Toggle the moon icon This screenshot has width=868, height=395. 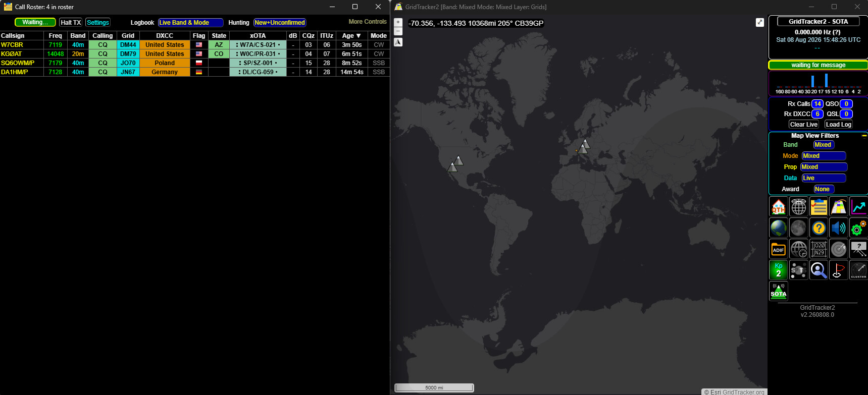(x=799, y=228)
